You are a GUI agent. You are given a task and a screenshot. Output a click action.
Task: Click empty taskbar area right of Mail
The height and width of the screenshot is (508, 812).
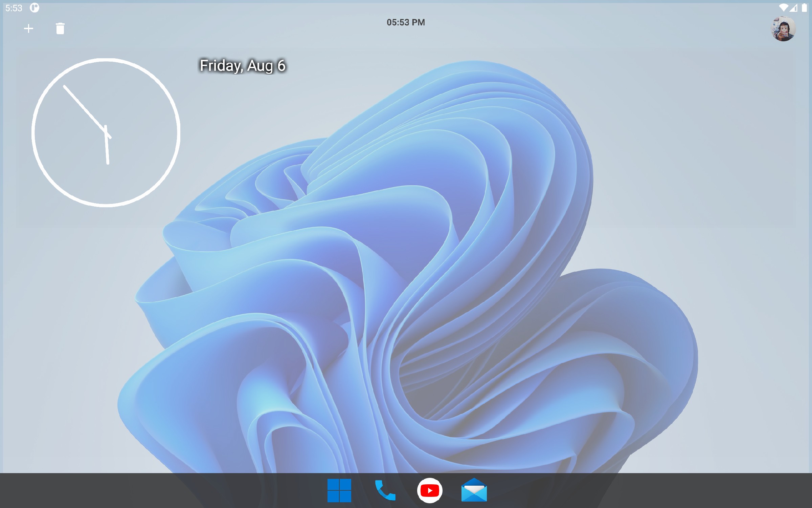(643, 490)
